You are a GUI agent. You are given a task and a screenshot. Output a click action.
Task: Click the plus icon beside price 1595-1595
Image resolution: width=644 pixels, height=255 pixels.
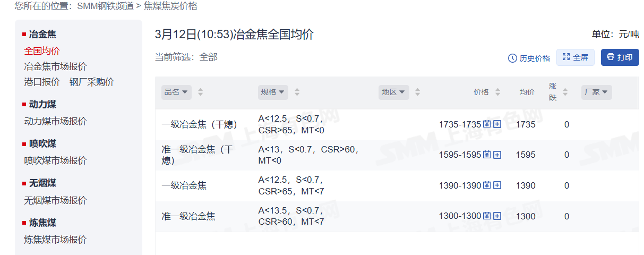click(497, 155)
